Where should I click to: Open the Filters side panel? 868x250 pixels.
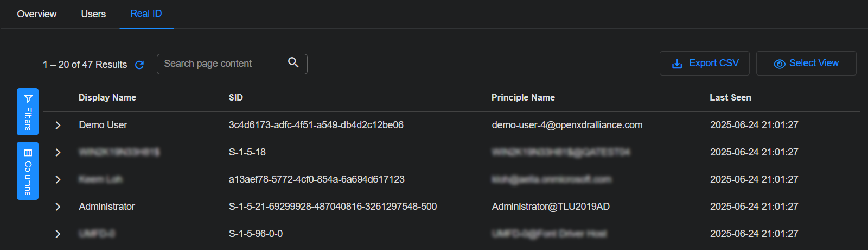28,111
